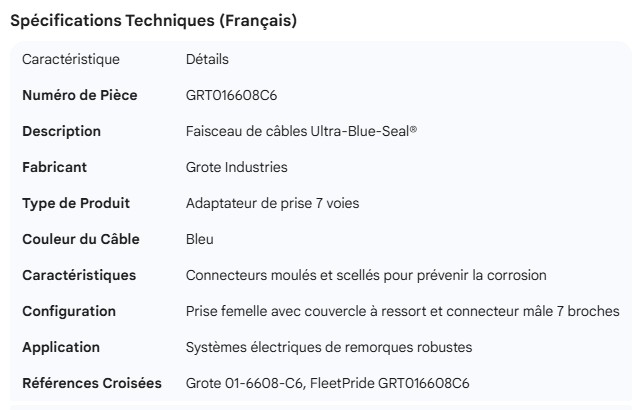Image resolution: width=643 pixels, height=410 pixels.
Task: Click Systèmes électriques de remorques robustes text
Action: click(328, 347)
